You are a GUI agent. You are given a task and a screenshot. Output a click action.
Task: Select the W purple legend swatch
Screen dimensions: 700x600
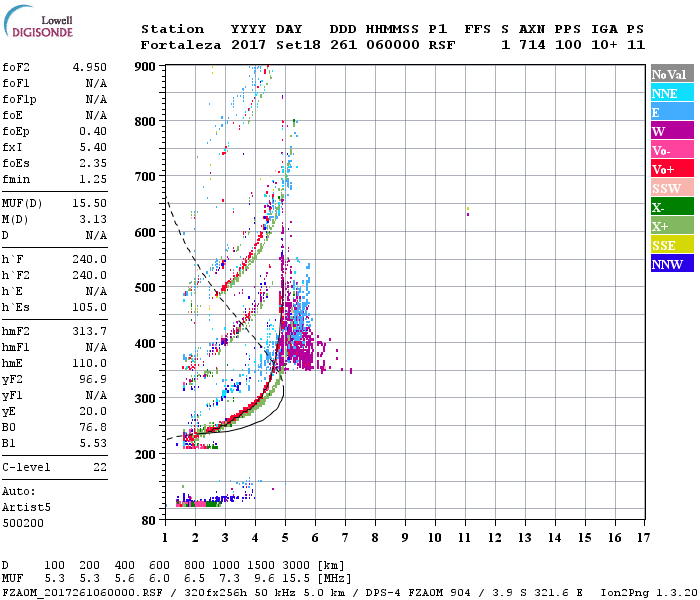(x=672, y=131)
